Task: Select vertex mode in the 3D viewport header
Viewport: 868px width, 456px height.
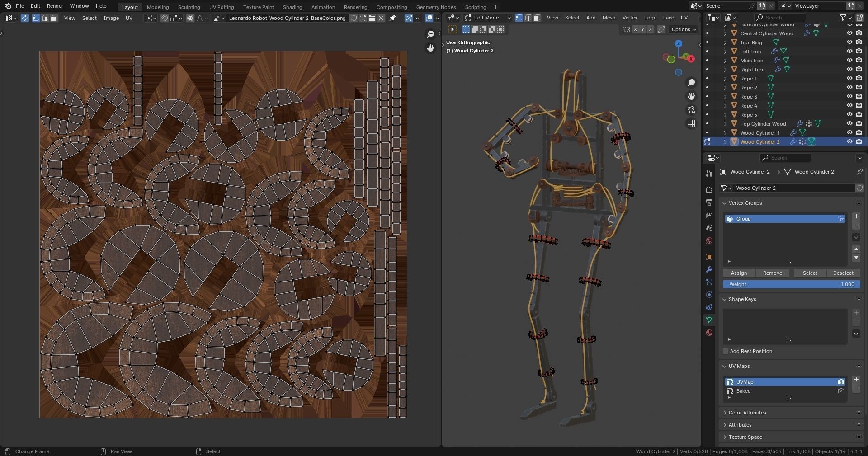Action: [x=519, y=18]
